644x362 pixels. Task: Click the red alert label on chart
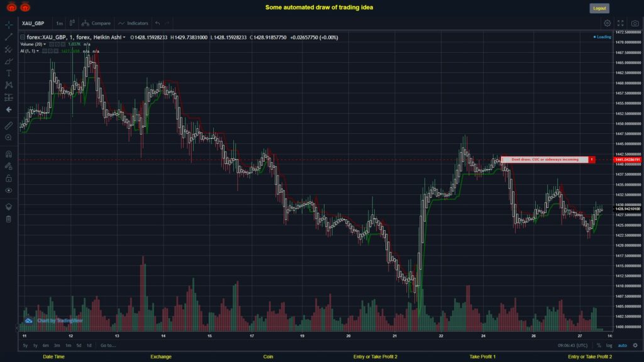[545, 159]
